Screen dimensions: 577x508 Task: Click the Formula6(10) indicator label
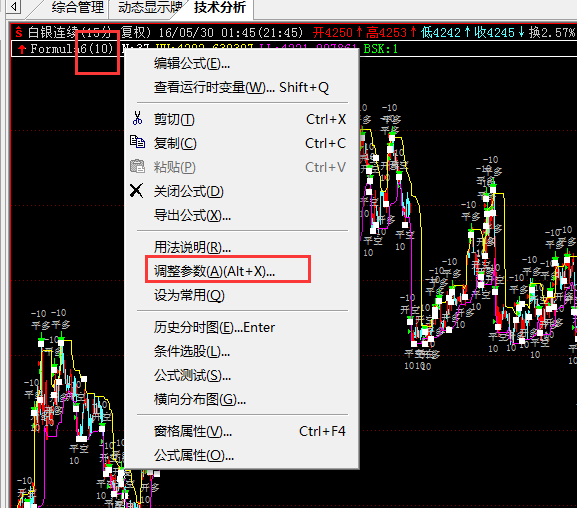[x=72, y=49]
